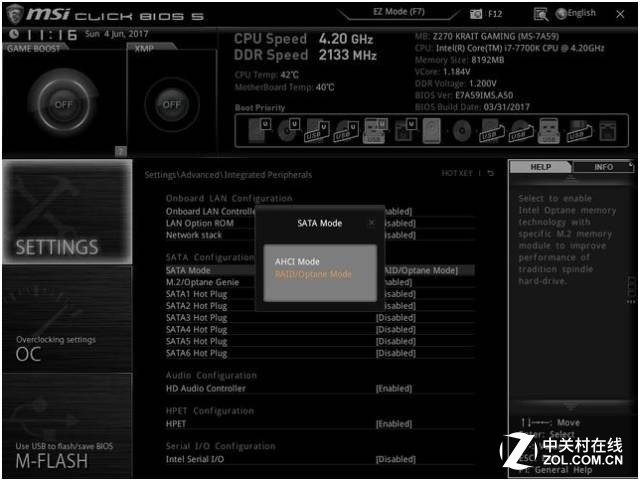
Task: Select the Onboard LAN Controller row label
Action: click(x=210, y=212)
